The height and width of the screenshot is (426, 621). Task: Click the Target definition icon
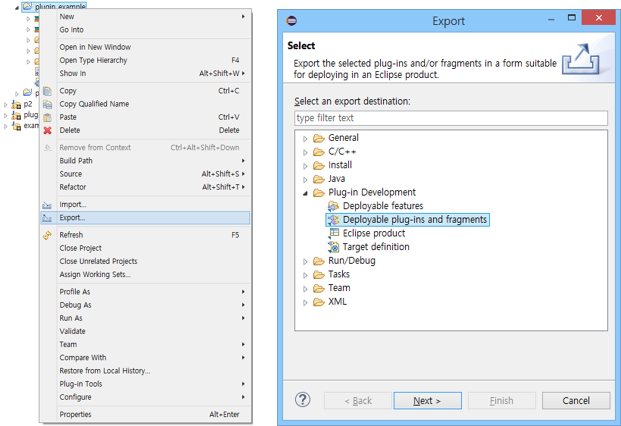pyautogui.click(x=333, y=247)
